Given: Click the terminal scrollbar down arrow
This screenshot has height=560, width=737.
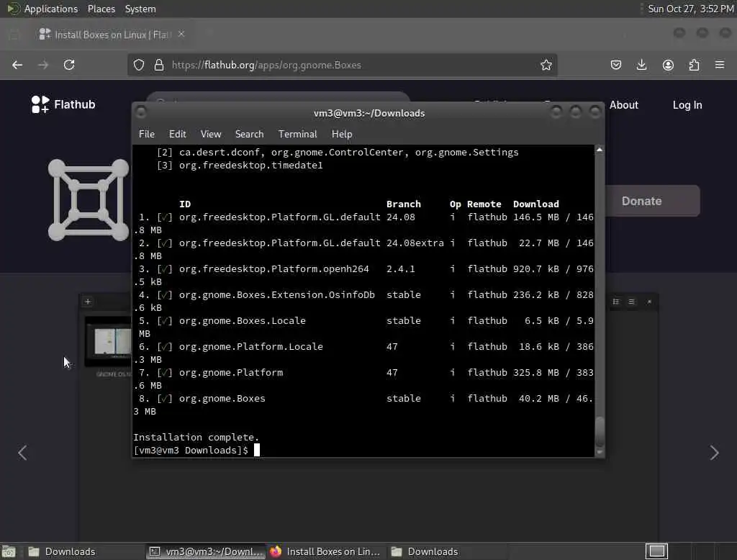Looking at the screenshot, I should click(600, 452).
